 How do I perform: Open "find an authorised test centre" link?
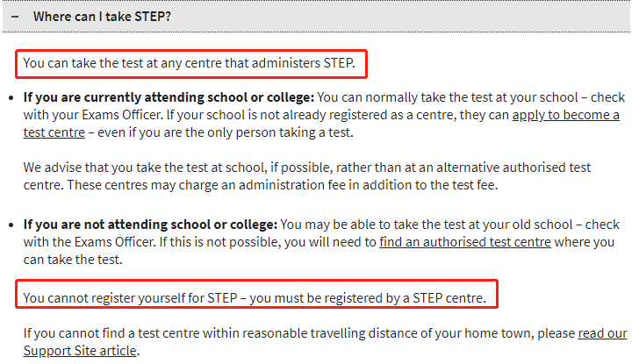point(465,242)
